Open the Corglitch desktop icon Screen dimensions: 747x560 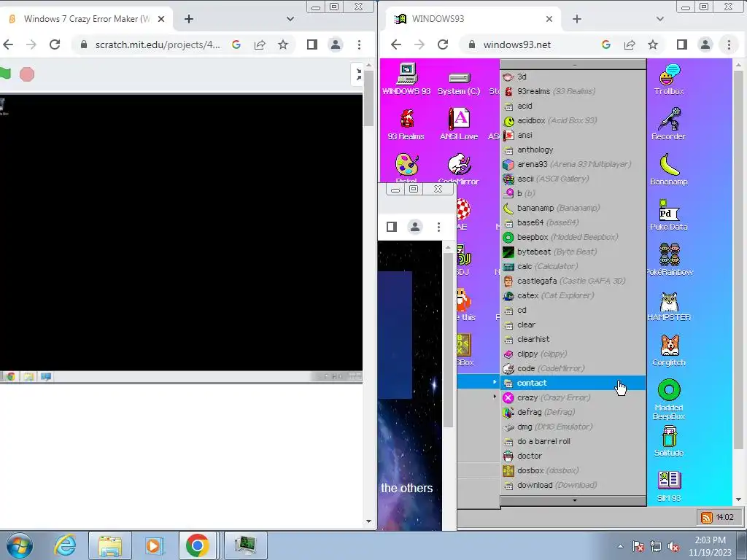tap(669, 350)
